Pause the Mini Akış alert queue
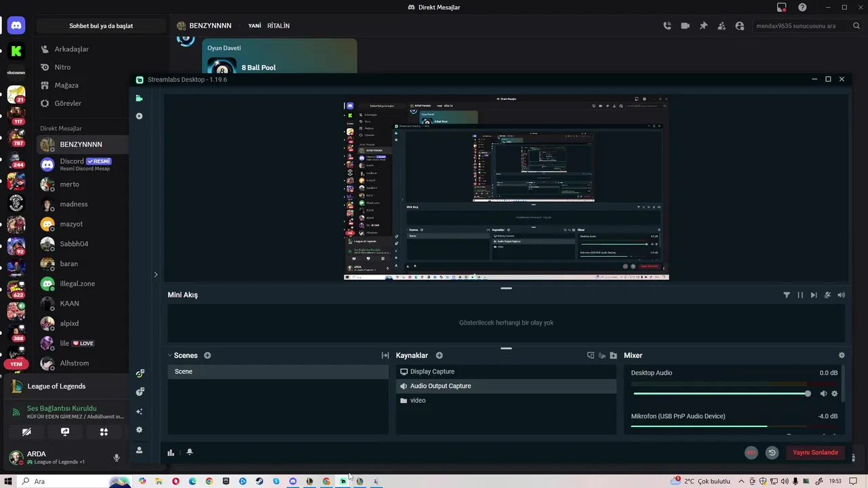This screenshot has height=488, width=868. tap(800, 295)
